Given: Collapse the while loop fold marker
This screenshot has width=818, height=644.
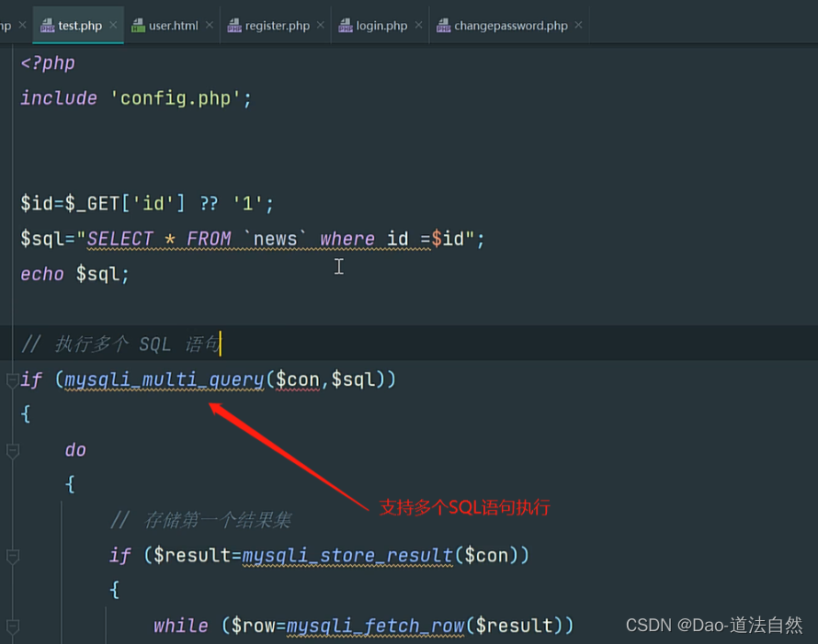Looking at the screenshot, I should 12,627.
